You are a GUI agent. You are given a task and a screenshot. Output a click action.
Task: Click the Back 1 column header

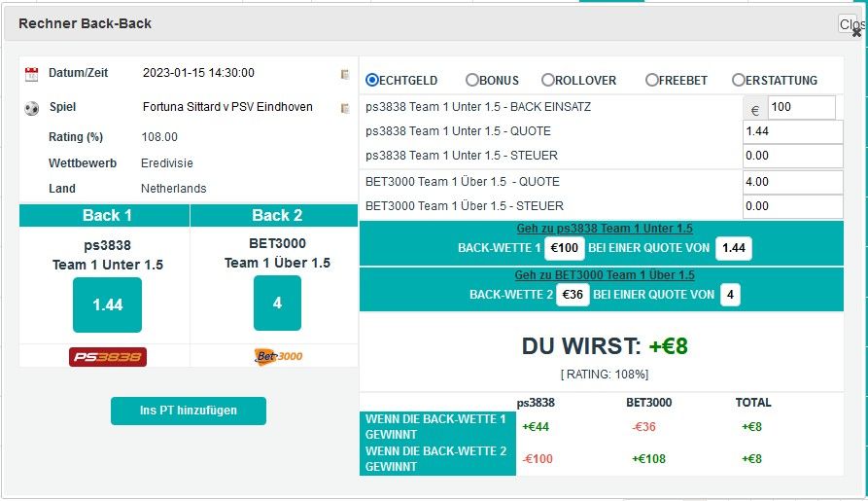105,216
